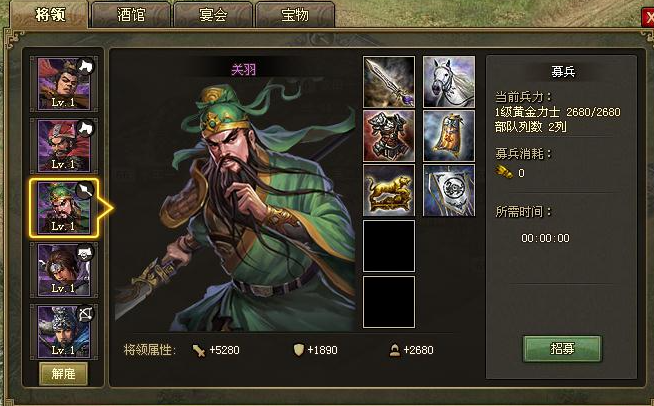Switch to the 宴会 tab
The image size is (654, 406).
213,15
